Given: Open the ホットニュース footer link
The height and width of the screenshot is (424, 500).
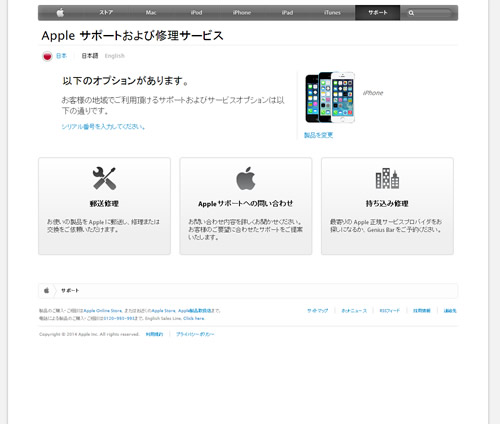Looking at the screenshot, I should coord(354,311).
